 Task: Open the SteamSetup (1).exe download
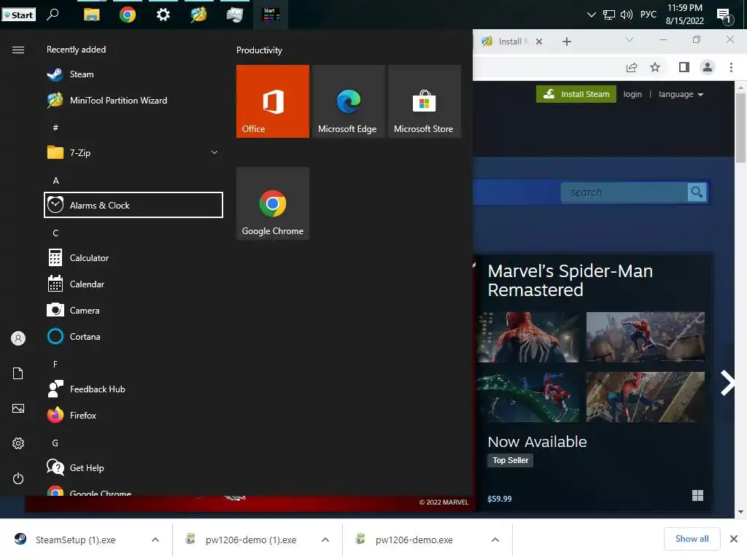[x=75, y=540]
